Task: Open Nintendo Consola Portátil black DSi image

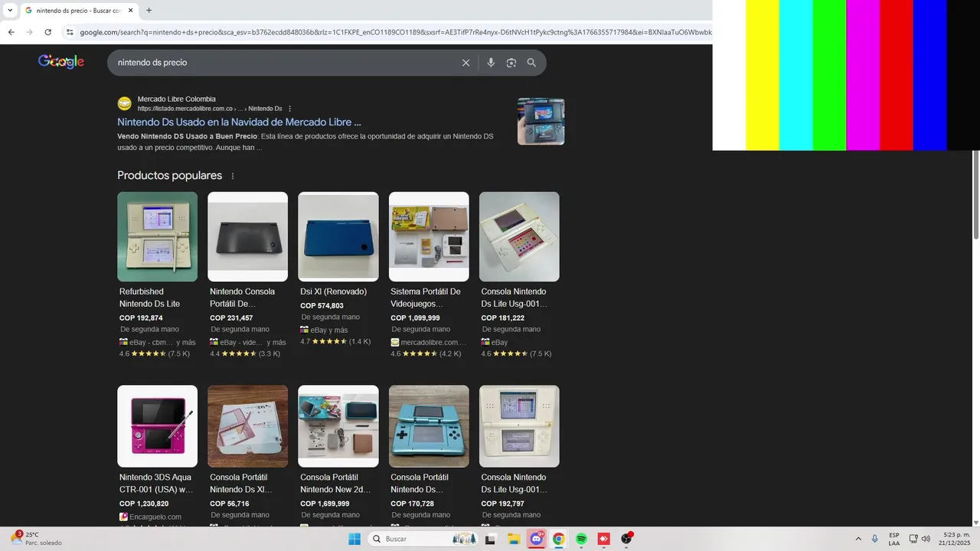Action: [x=247, y=236]
